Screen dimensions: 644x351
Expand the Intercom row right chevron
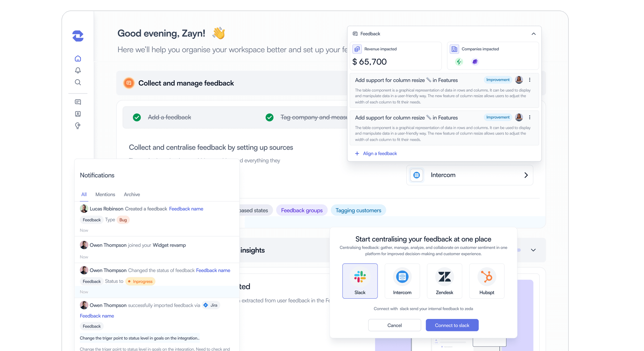(x=526, y=175)
